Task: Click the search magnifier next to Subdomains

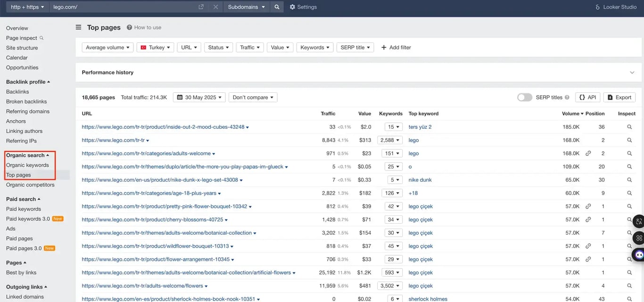Action: coord(277,7)
